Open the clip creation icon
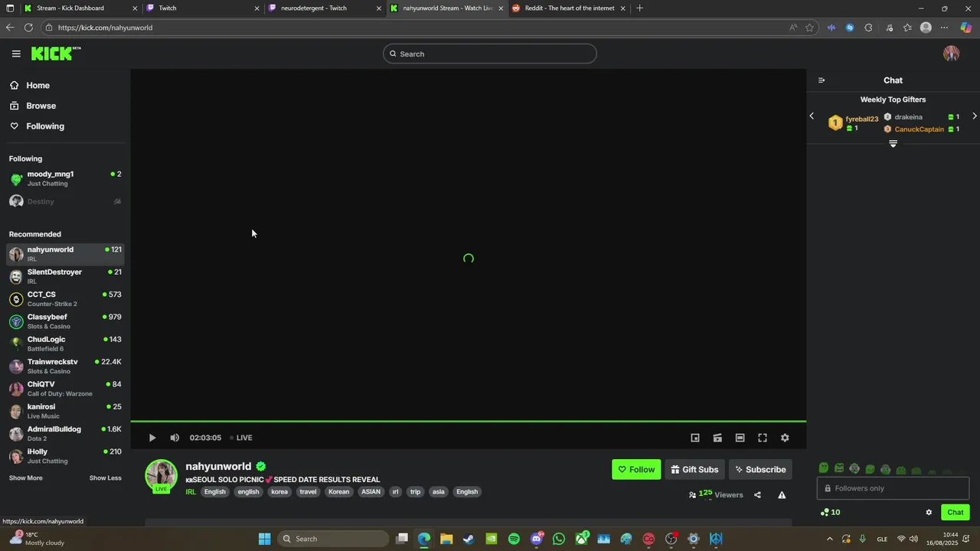 717,438
